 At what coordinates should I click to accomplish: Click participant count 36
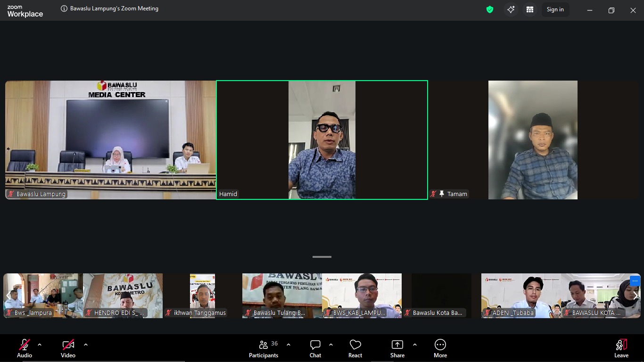[x=274, y=344]
